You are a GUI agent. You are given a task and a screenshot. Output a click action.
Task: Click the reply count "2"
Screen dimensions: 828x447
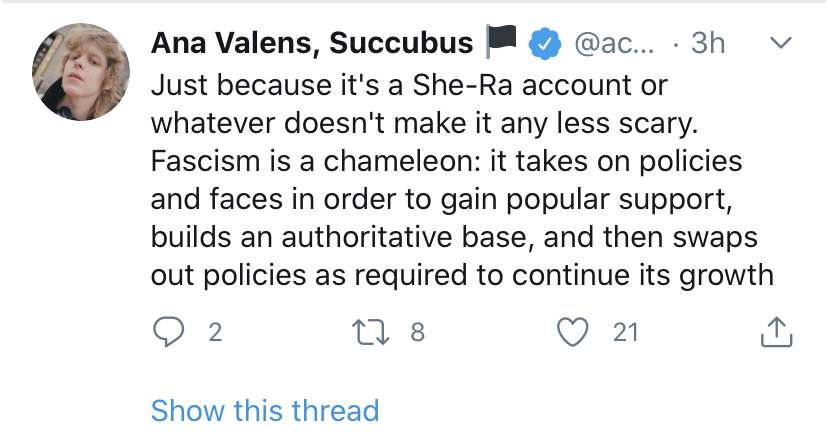(x=214, y=333)
